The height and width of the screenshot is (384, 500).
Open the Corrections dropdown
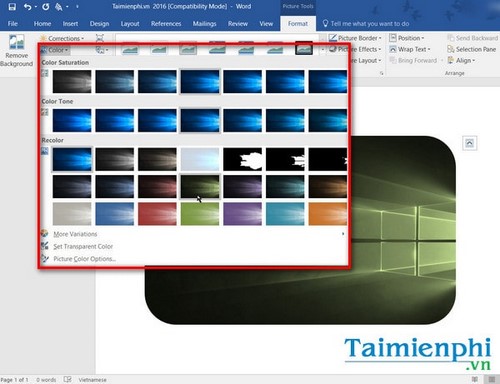pos(62,38)
